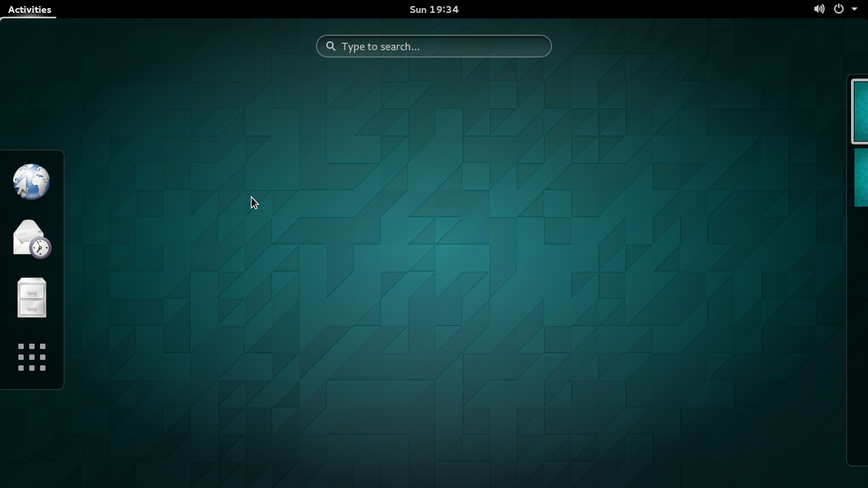Open the Web browser from the dash
The image size is (868, 488).
[31, 182]
